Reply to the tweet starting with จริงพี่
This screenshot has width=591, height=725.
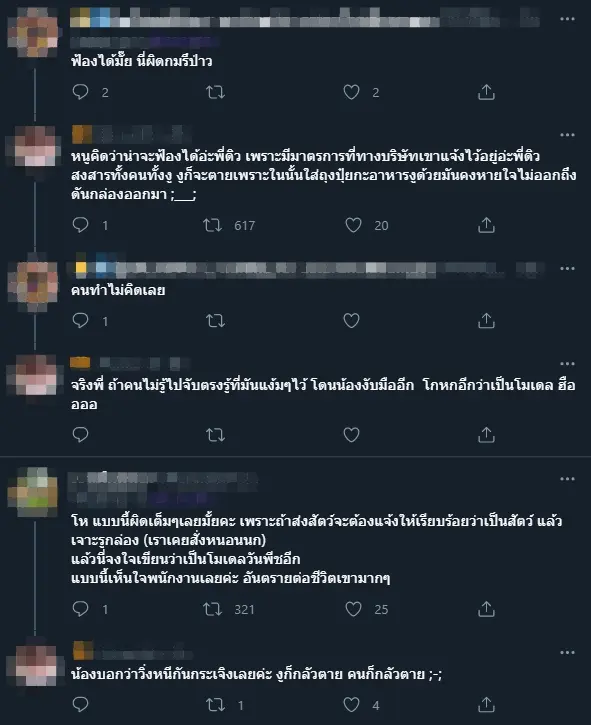[80, 435]
